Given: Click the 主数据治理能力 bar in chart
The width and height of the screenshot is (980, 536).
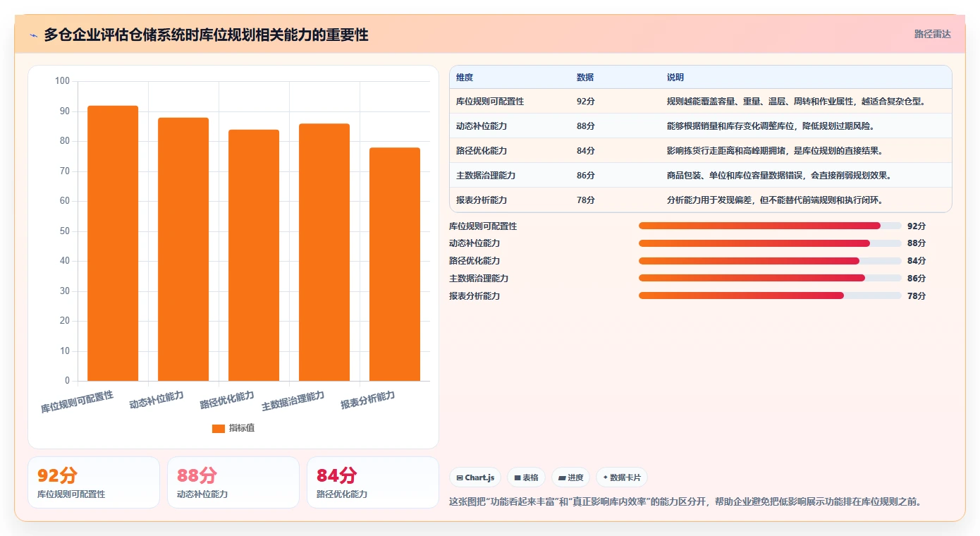Looking at the screenshot, I should tap(324, 252).
